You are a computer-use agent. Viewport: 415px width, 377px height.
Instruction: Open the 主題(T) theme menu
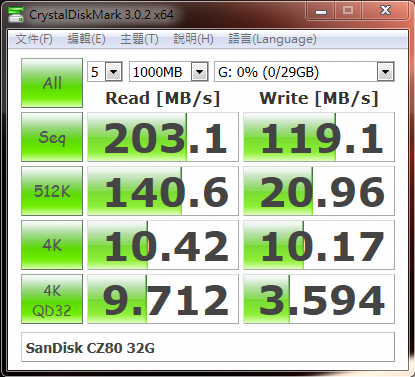(x=139, y=39)
